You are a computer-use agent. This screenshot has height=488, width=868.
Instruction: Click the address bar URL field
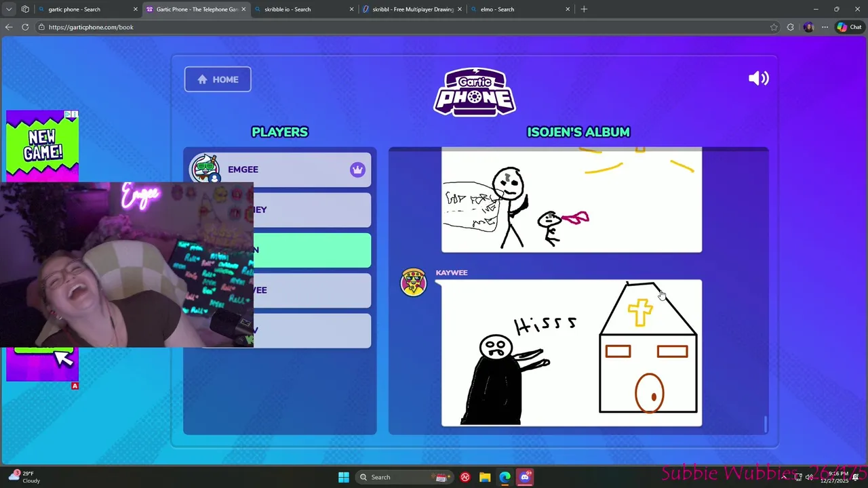[407, 27]
